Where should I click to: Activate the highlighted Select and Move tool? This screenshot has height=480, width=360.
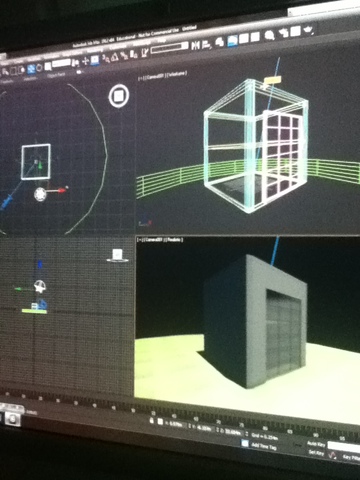click(31, 69)
